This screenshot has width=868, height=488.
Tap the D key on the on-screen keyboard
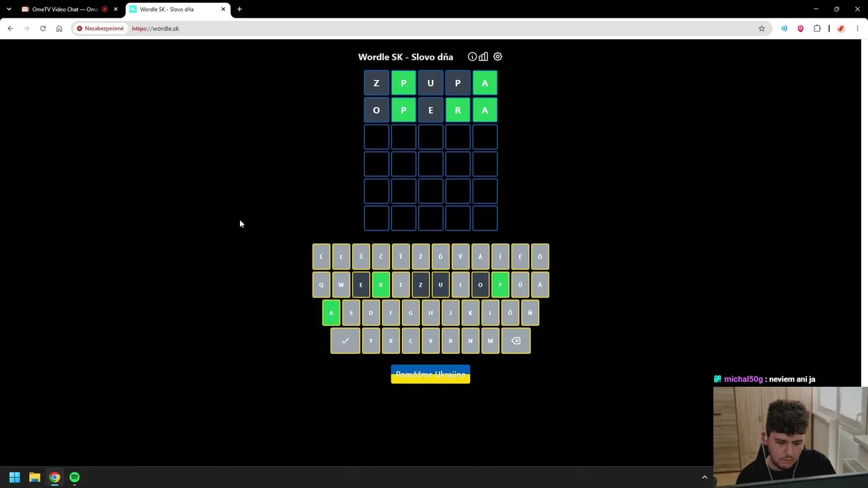[x=371, y=313]
